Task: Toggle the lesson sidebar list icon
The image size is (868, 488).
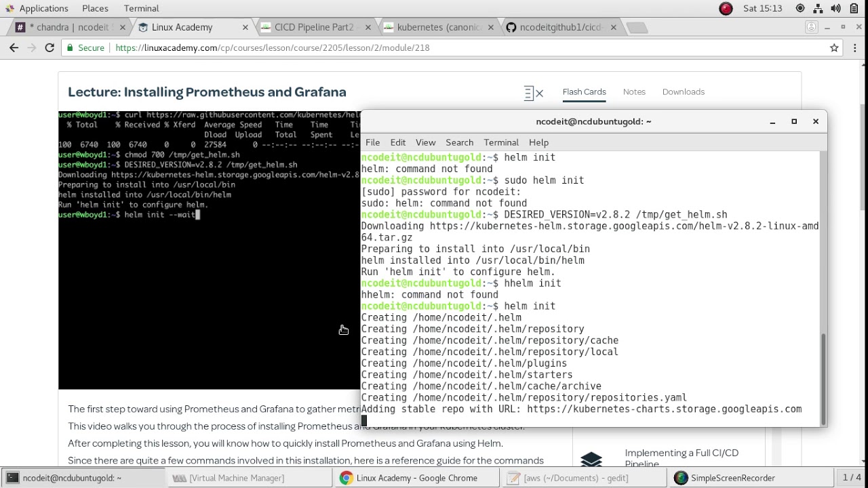Action: point(534,93)
